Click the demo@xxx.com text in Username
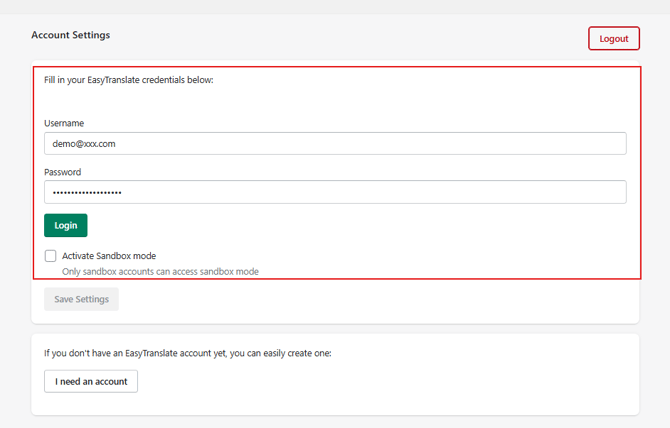 tap(84, 143)
